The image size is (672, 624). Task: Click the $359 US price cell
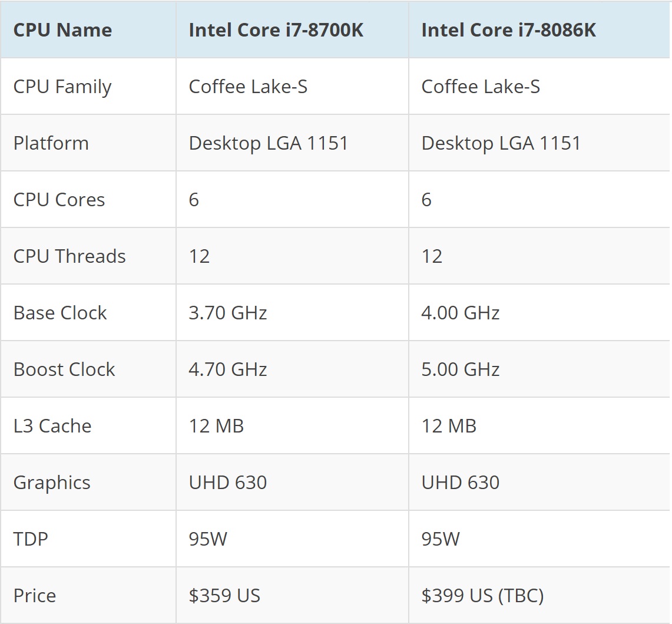(224, 596)
